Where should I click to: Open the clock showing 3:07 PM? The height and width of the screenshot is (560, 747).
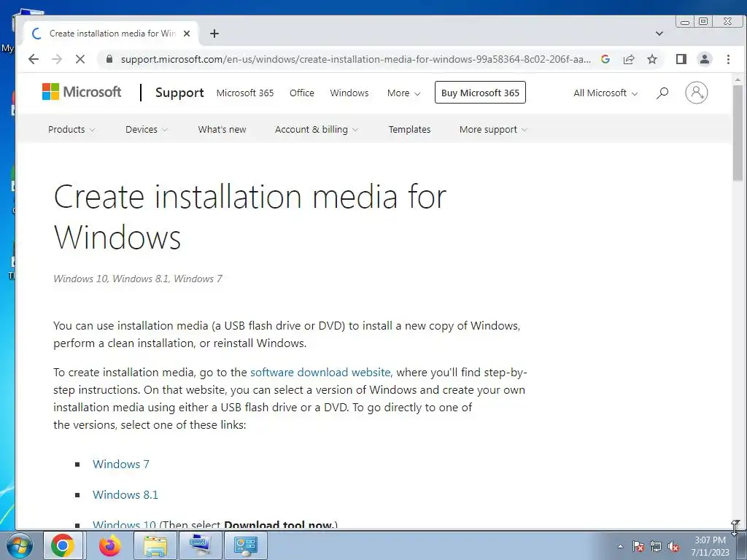[710, 546]
